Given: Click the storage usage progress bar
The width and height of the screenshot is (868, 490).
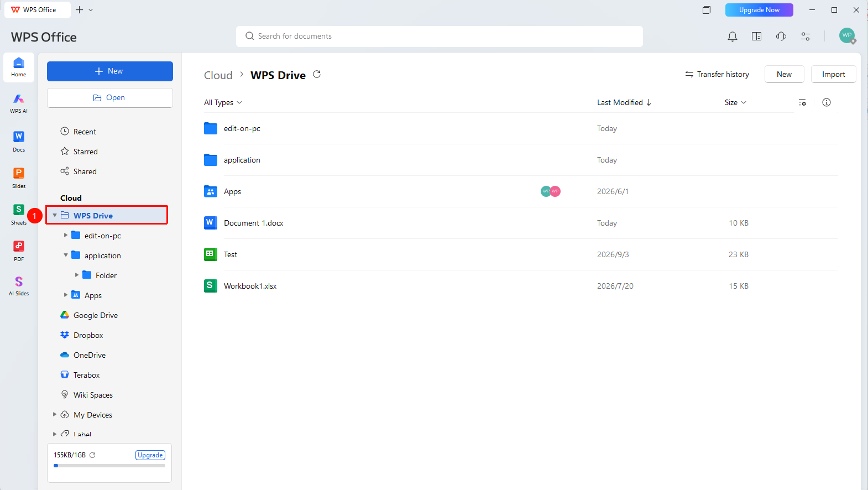Looking at the screenshot, I should point(109,466).
